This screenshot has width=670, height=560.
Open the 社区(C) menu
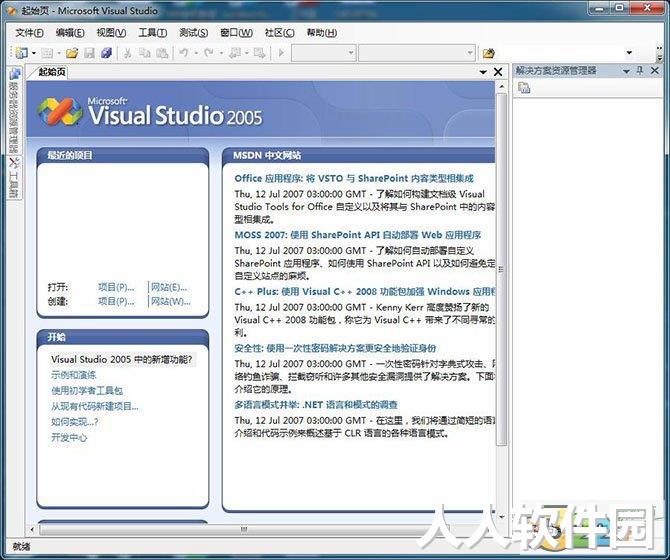click(279, 33)
